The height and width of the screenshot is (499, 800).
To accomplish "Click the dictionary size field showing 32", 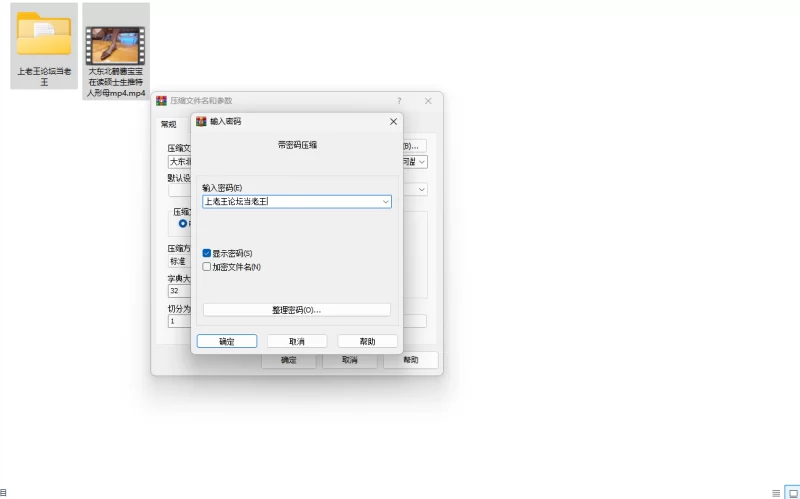I will click(180, 291).
